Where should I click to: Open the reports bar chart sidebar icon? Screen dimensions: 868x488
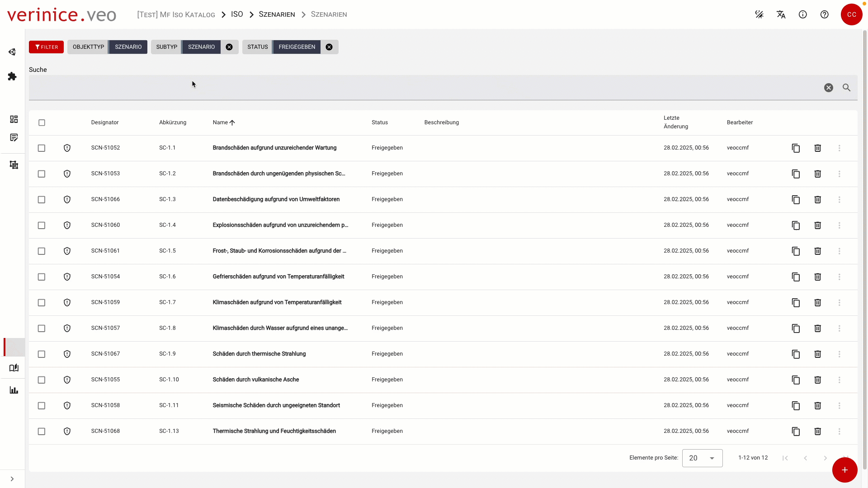(x=14, y=390)
